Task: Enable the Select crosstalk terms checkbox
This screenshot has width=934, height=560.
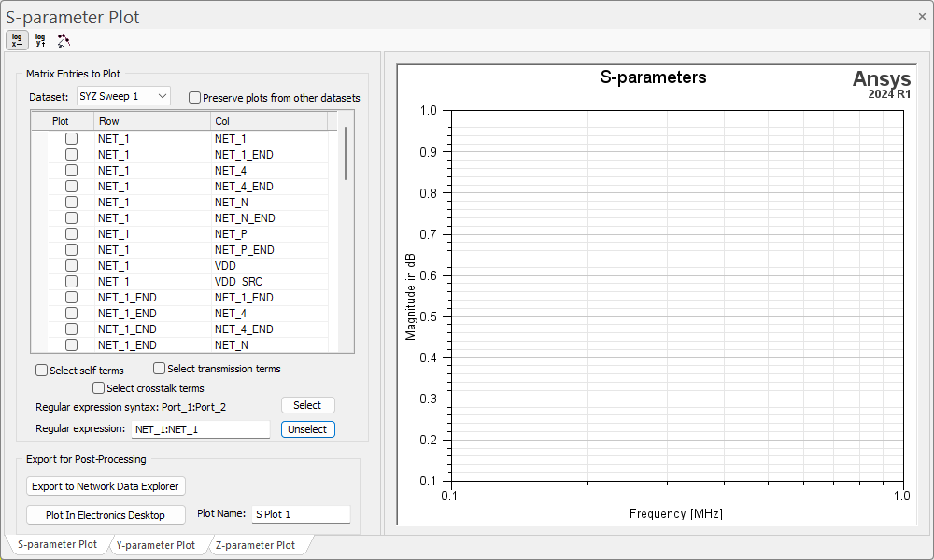Action: (98, 387)
